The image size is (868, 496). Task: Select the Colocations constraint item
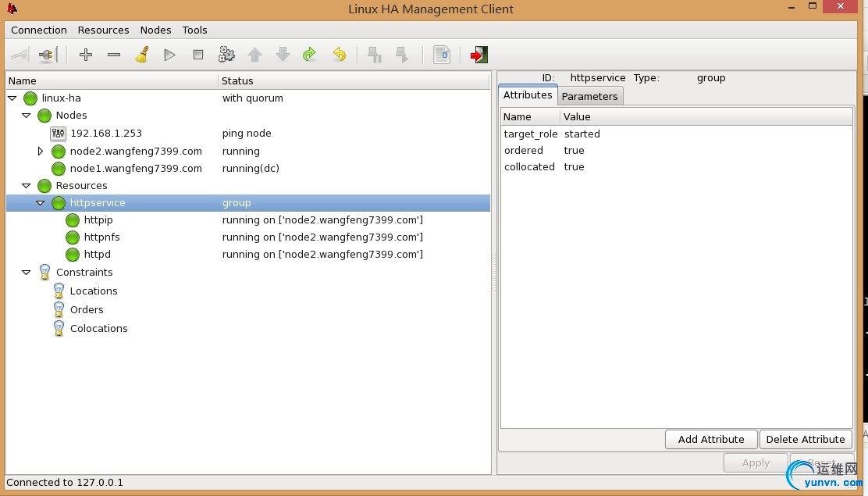click(x=98, y=329)
